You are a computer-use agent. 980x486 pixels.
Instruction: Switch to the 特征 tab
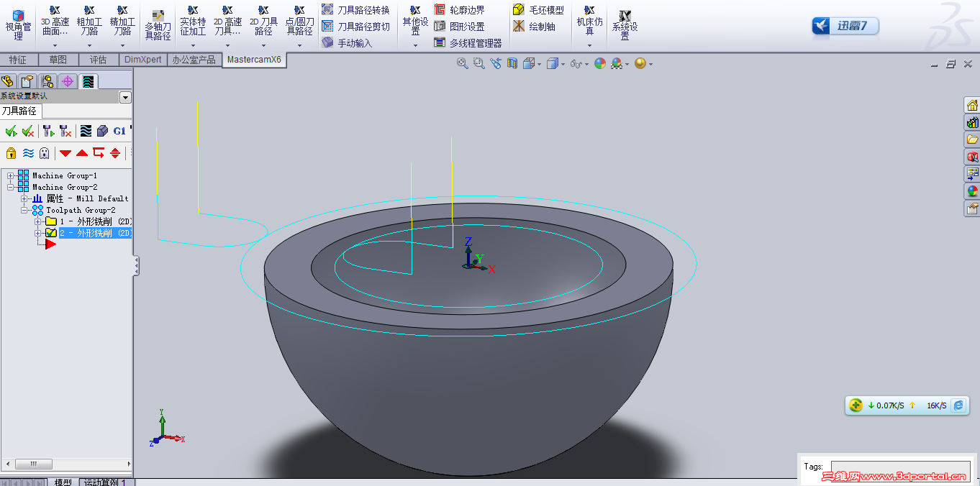[18, 60]
